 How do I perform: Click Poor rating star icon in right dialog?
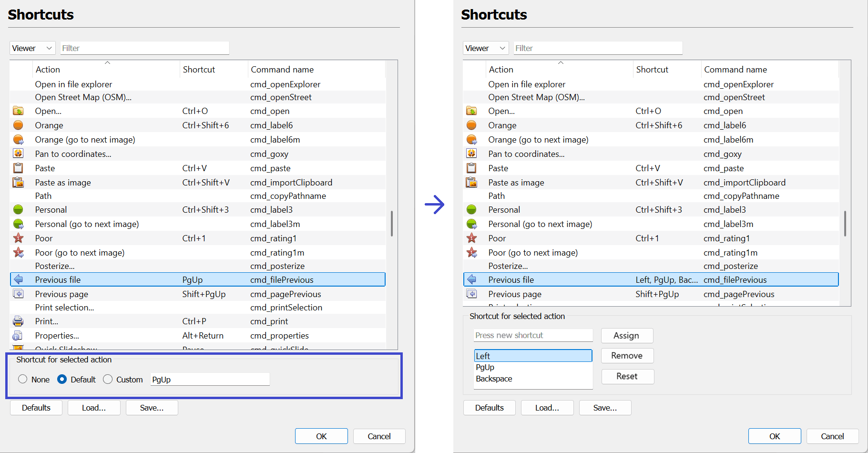471,238
